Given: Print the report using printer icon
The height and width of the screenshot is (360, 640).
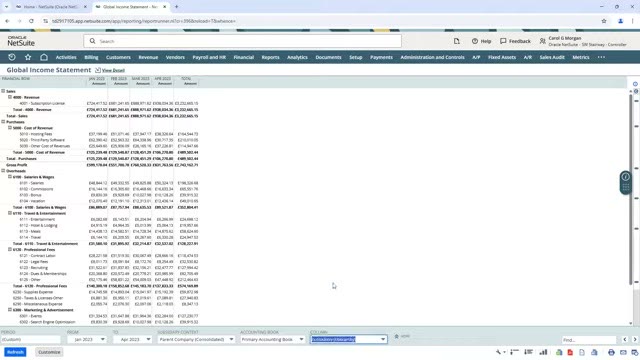Looking at the screenshot, I should [x=611, y=352].
